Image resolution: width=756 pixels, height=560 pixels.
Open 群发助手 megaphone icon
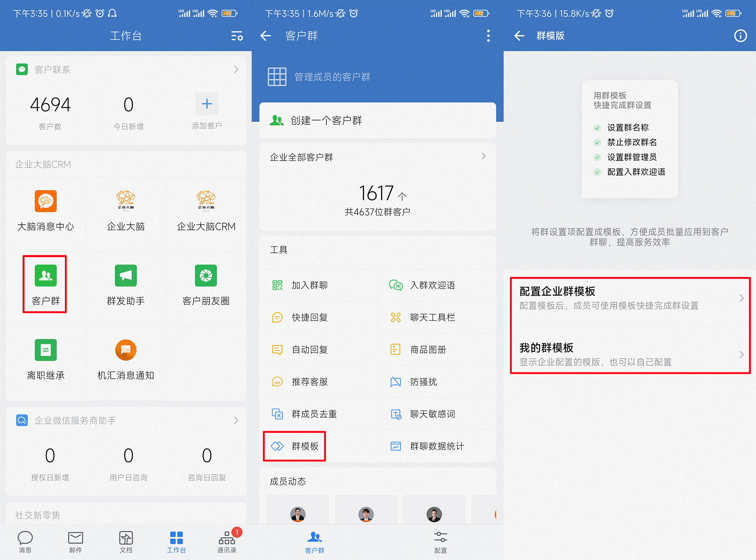click(126, 275)
